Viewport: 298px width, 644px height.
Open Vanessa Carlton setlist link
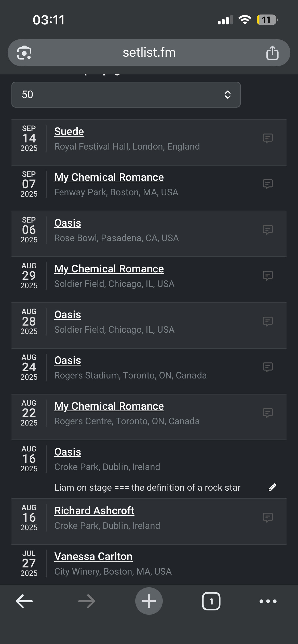pyautogui.click(x=93, y=557)
